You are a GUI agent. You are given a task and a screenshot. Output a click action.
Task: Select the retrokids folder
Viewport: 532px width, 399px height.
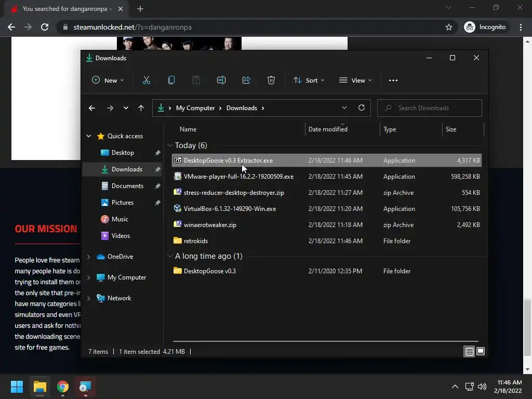tap(326, 241)
